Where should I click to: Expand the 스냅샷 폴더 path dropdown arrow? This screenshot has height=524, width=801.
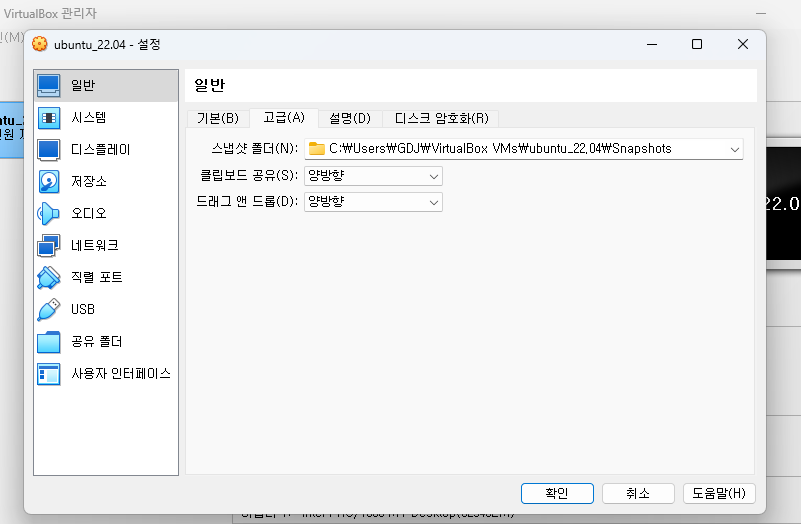tap(735, 150)
